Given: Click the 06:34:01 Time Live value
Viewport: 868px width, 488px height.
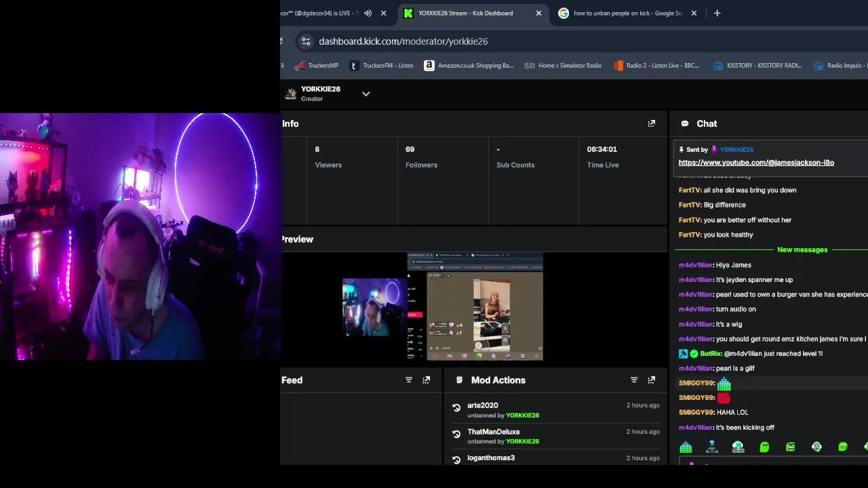Looking at the screenshot, I should [x=602, y=149].
